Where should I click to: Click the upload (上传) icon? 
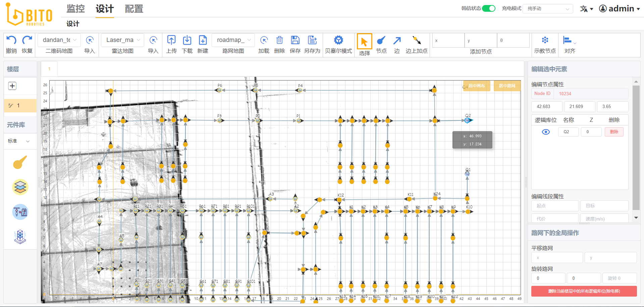click(x=171, y=40)
